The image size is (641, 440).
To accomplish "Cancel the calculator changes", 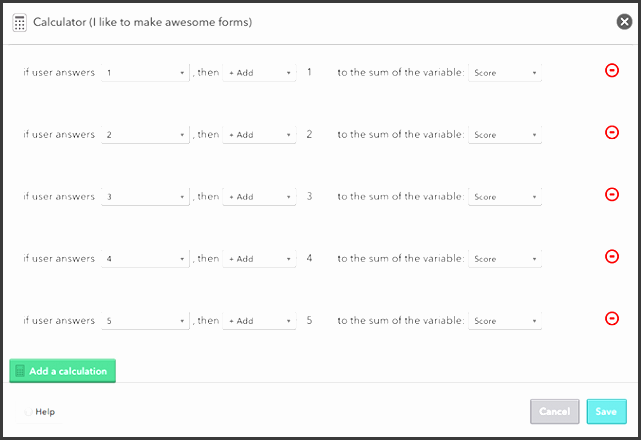I will pos(554,411).
